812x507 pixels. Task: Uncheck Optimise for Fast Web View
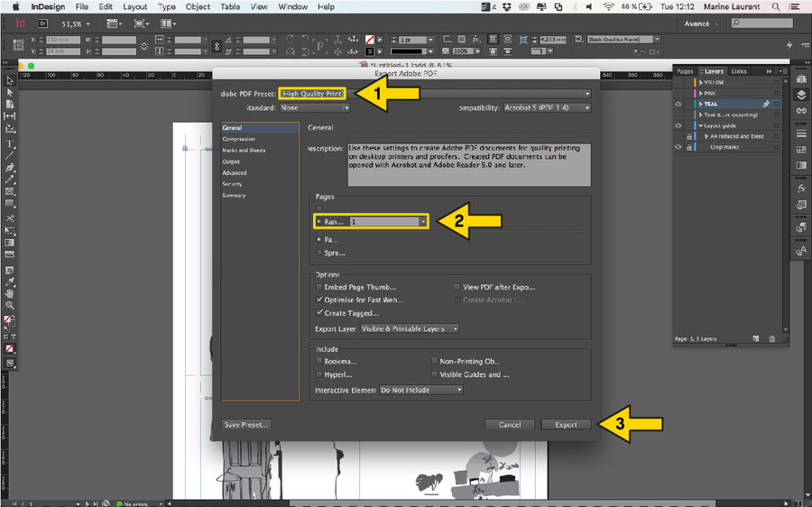(x=319, y=300)
